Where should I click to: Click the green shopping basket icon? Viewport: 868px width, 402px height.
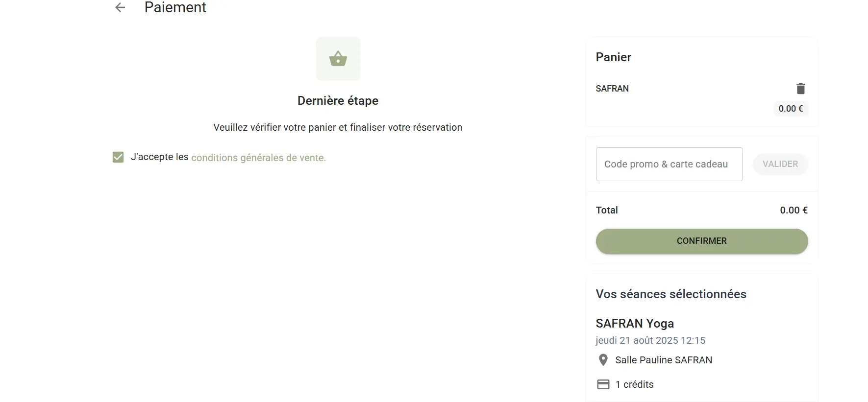(338, 59)
